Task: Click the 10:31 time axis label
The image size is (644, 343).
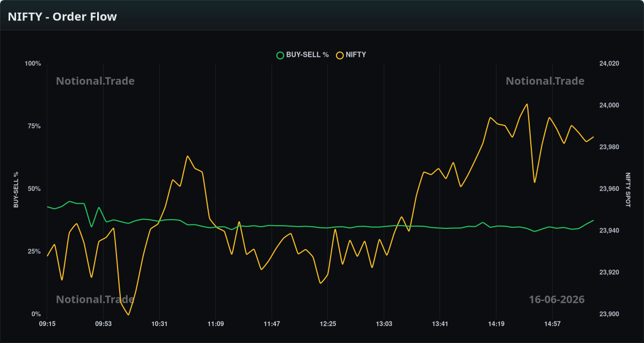Action: pyautogui.click(x=159, y=324)
